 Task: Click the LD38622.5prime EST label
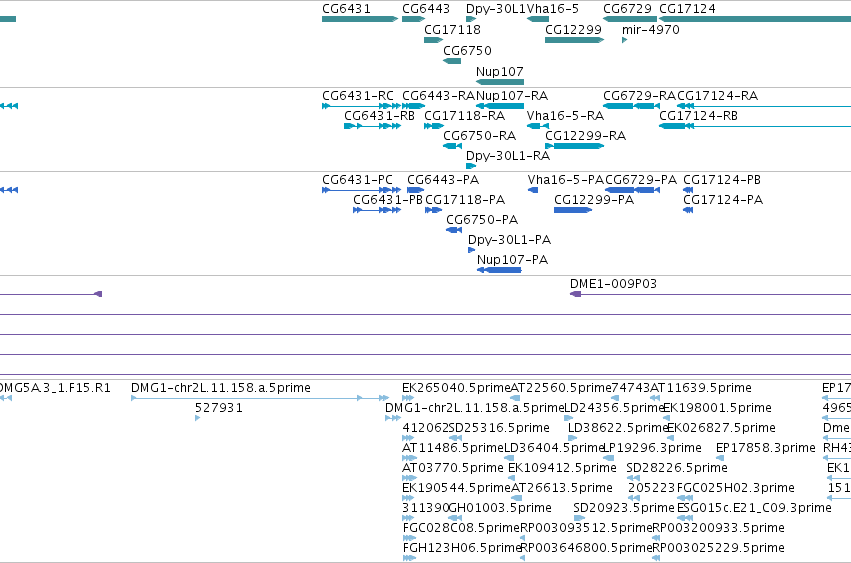click(x=618, y=428)
